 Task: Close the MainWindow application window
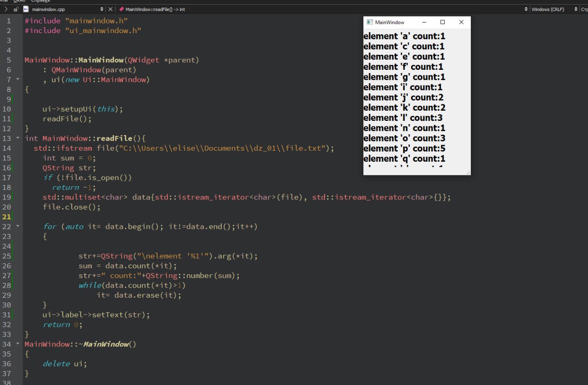pyautogui.click(x=461, y=22)
